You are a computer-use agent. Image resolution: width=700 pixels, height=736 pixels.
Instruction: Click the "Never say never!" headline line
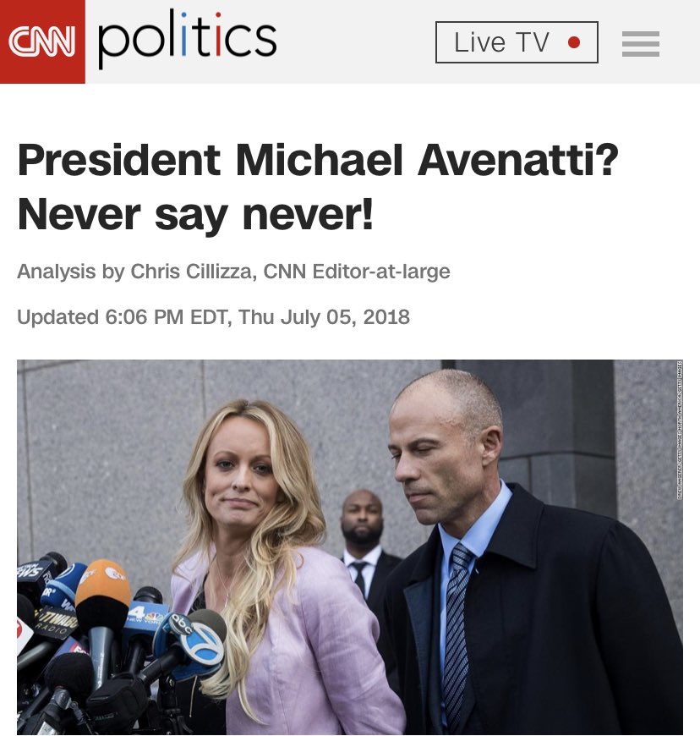click(195, 215)
